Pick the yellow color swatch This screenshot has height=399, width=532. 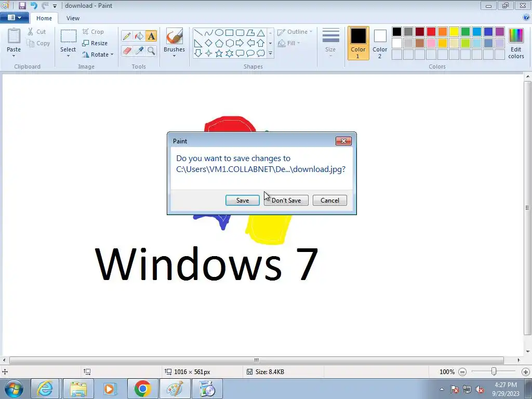point(454,32)
